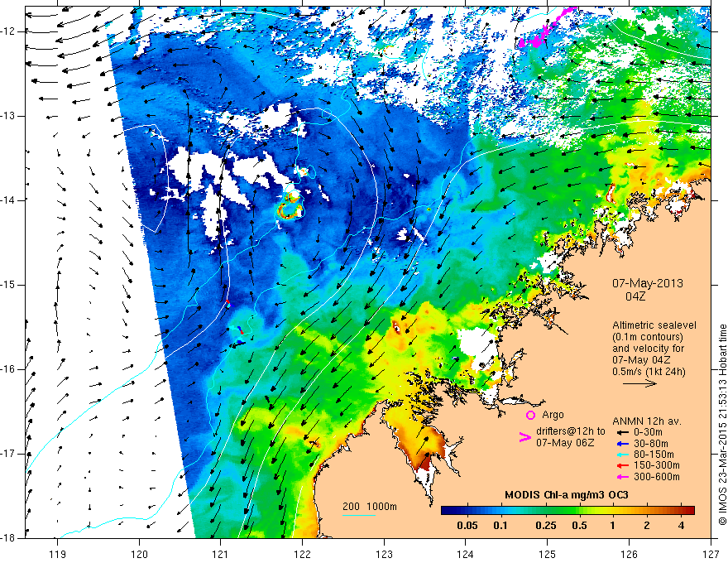Image resolution: width=728 pixels, height=563 pixels.
Task: Click the cyan 200 1000m depth contour legend line
Action: [x=359, y=515]
